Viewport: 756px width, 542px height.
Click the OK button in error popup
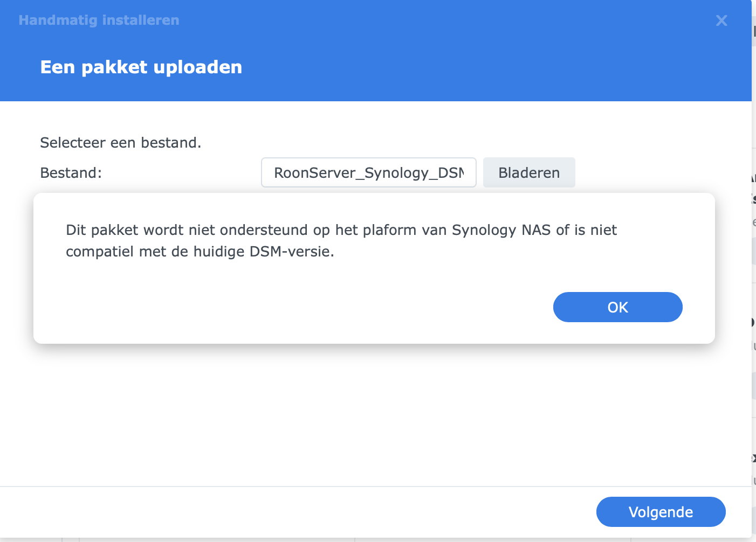point(617,307)
